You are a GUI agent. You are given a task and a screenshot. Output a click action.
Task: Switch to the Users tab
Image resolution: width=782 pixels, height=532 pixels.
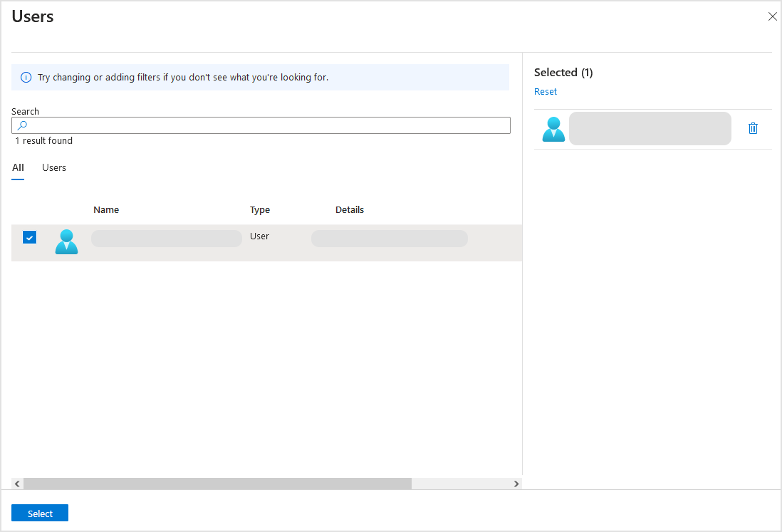pos(54,167)
